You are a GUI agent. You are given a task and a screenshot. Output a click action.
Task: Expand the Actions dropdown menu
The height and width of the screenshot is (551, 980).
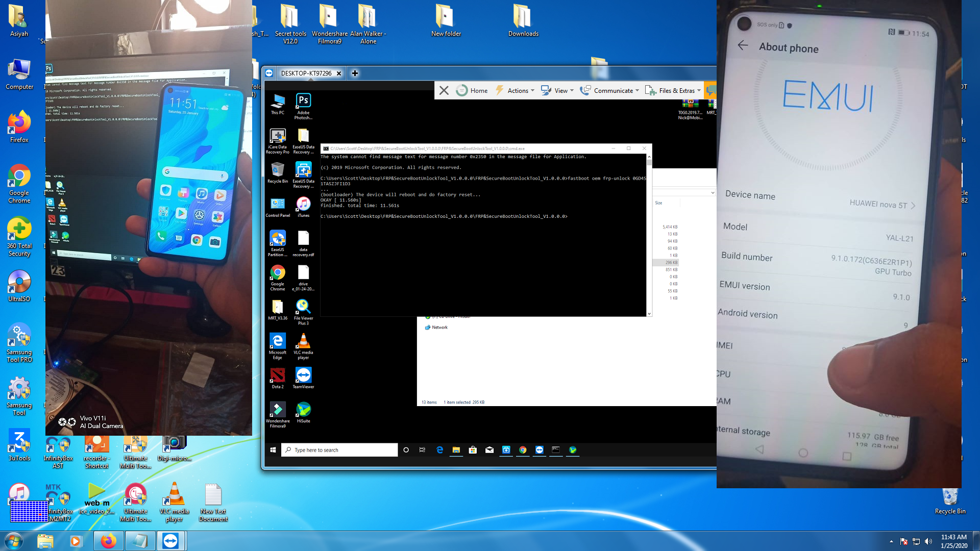point(516,90)
